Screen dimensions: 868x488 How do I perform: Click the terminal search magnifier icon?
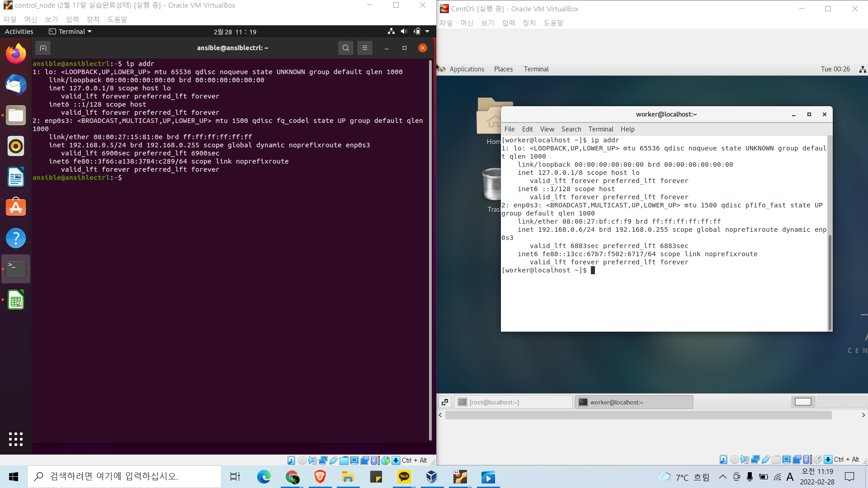345,48
